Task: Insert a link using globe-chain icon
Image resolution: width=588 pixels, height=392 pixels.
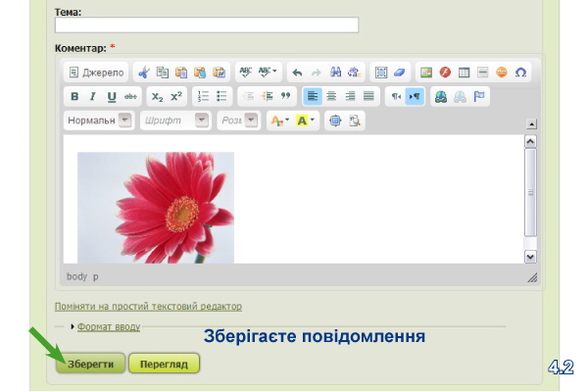Action: coord(441,96)
